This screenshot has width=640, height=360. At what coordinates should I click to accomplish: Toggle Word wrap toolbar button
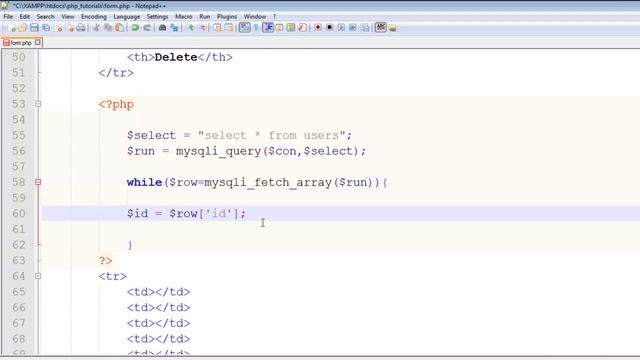[x=244, y=28]
